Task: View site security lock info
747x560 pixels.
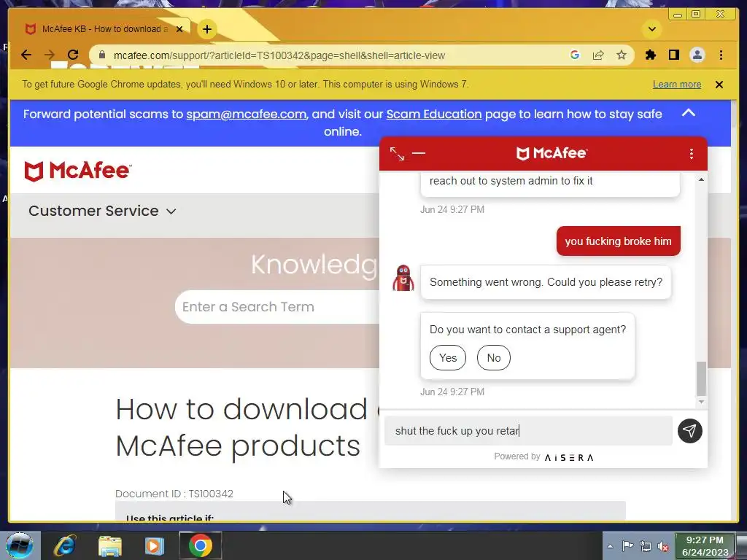Action: pos(101,55)
